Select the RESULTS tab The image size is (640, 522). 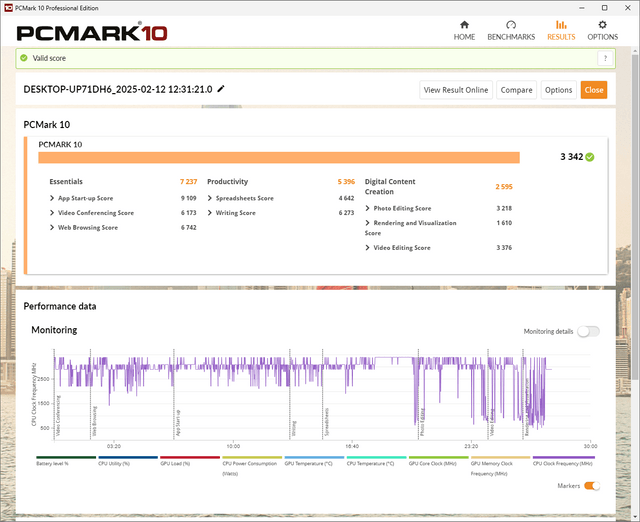(561, 31)
